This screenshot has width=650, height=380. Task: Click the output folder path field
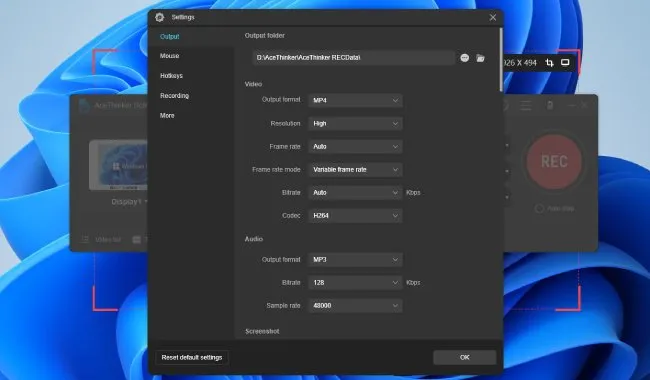[354, 58]
